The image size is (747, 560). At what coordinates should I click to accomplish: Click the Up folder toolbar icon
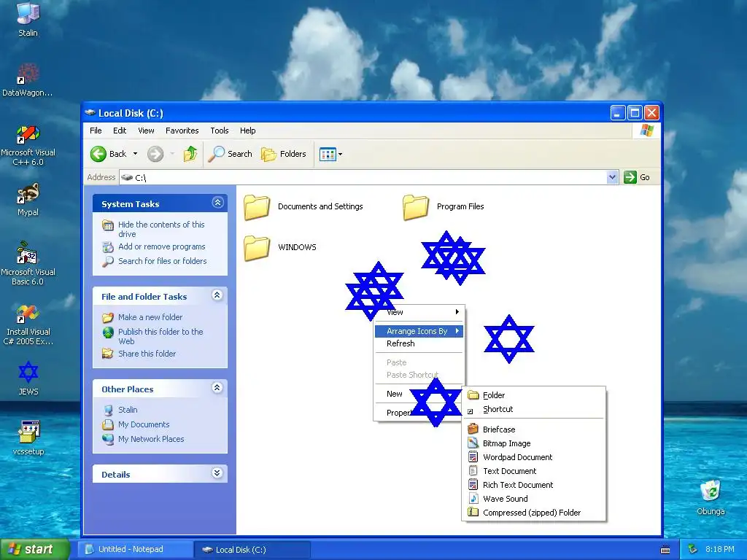[x=190, y=154]
